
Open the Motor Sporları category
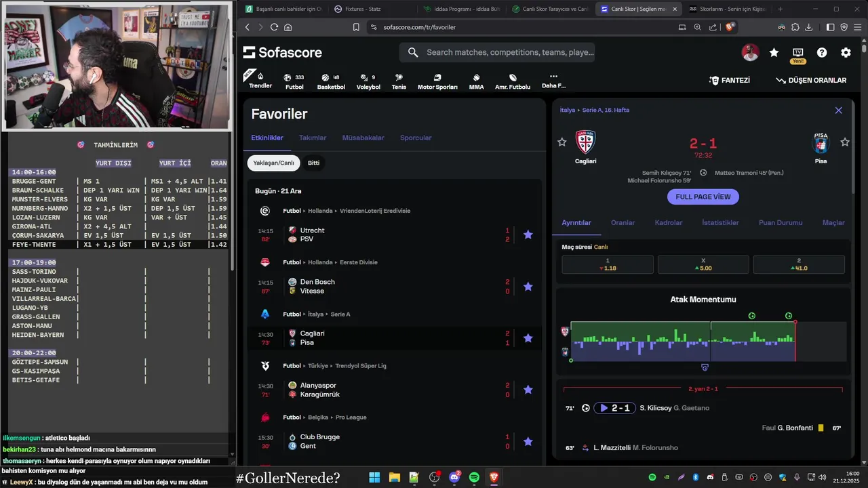pyautogui.click(x=437, y=81)
